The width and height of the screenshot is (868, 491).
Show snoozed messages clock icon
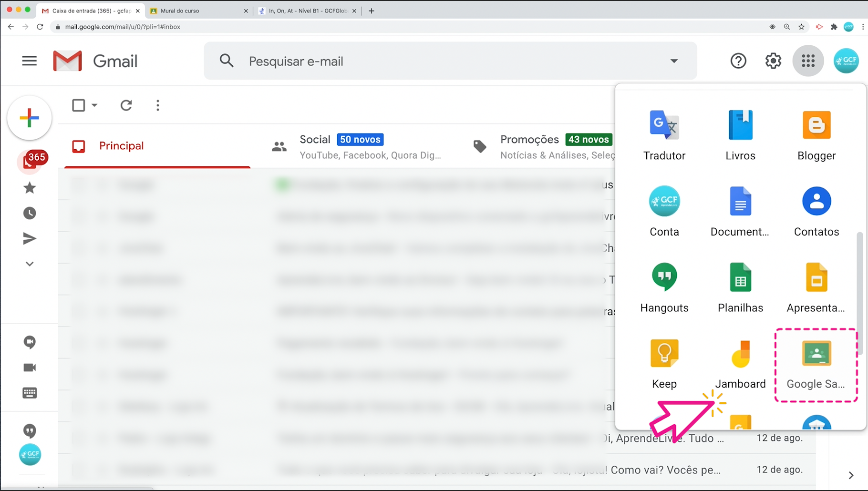click(x=30, y=213)
